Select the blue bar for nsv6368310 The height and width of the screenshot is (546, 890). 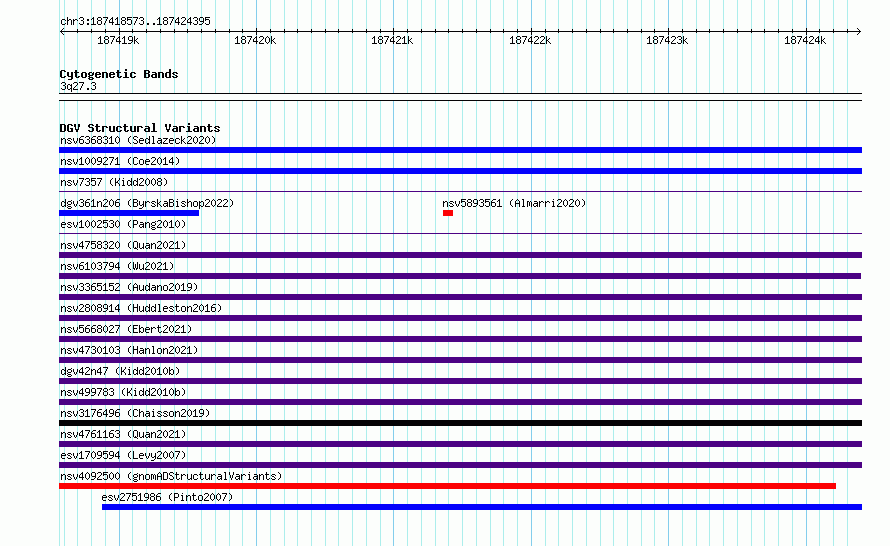460,150
